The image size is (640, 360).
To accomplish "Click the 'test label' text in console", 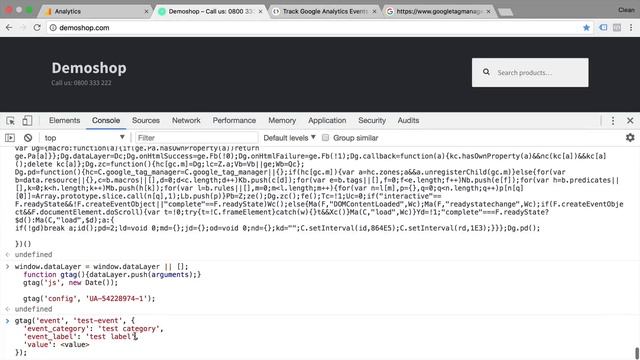I will point(111,337).
